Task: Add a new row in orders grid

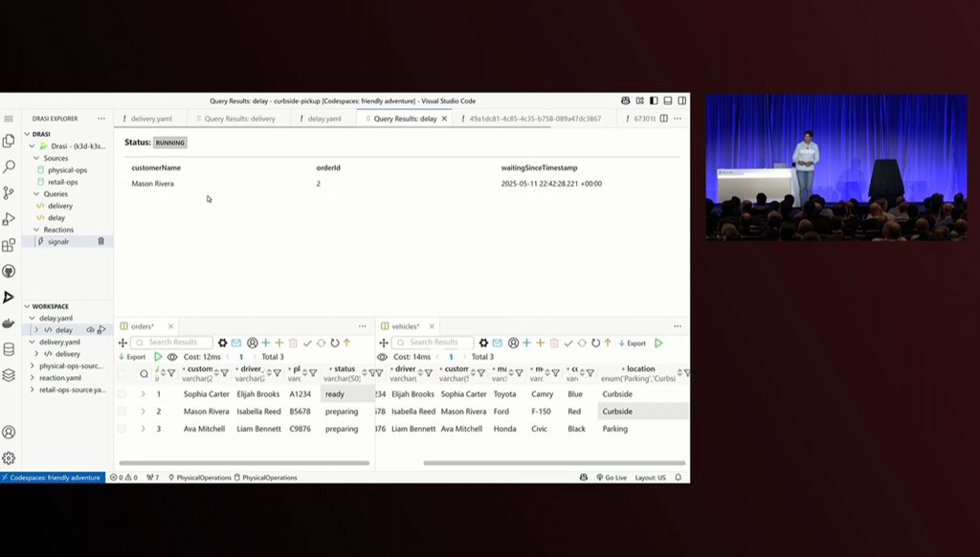Action: pyautogui.click(x=265, y=342)
